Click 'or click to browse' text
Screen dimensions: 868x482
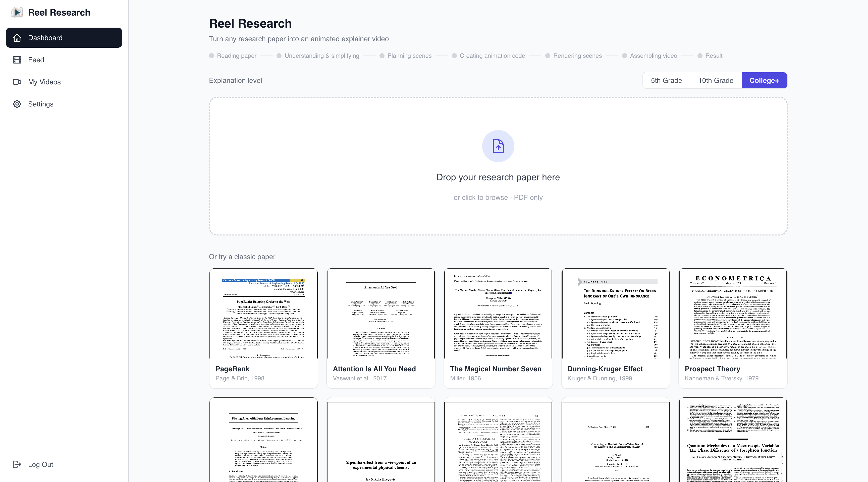[480, 198]
